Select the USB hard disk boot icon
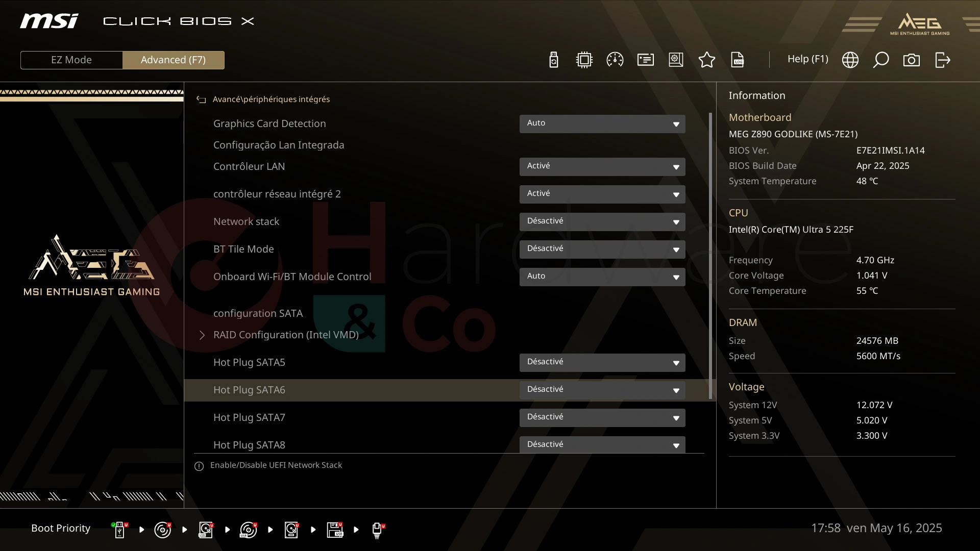 point(206,530)
